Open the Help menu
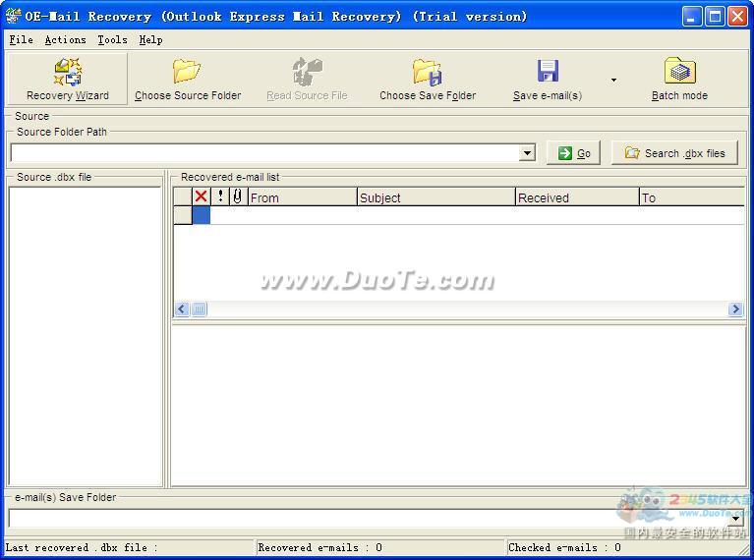 point(151,40)
